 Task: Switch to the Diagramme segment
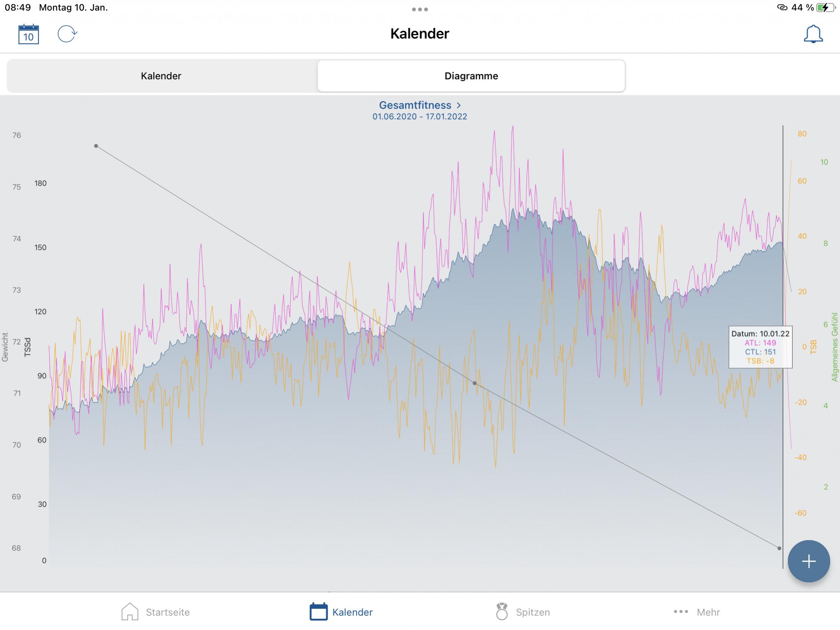click(x=471, y=76)
